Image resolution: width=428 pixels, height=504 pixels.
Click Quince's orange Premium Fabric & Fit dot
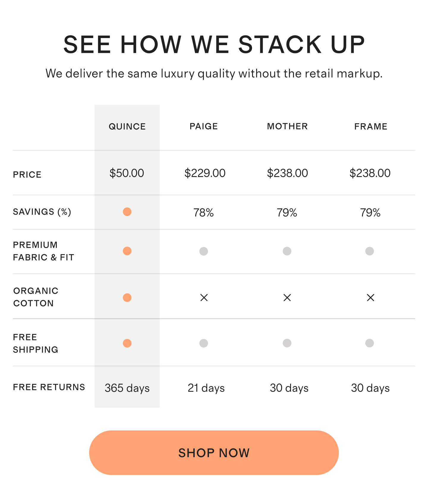[x=127, y=251]
